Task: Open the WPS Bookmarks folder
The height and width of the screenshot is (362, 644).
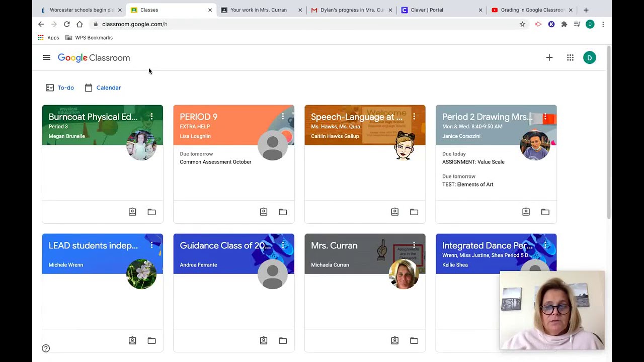Action: pos(89,38)
